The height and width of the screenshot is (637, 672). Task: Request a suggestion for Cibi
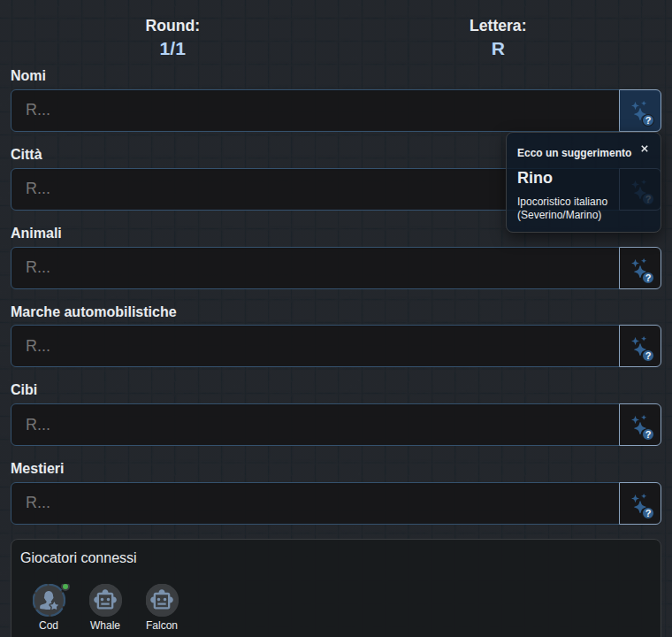(640, 425)
